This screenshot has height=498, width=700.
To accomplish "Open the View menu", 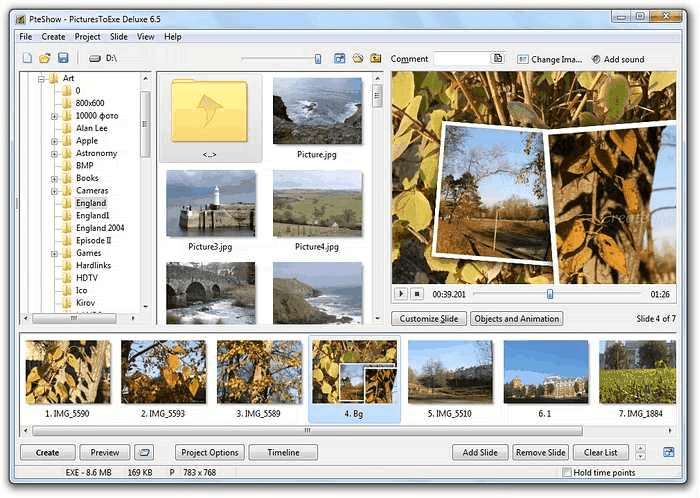I will (145, 37).
